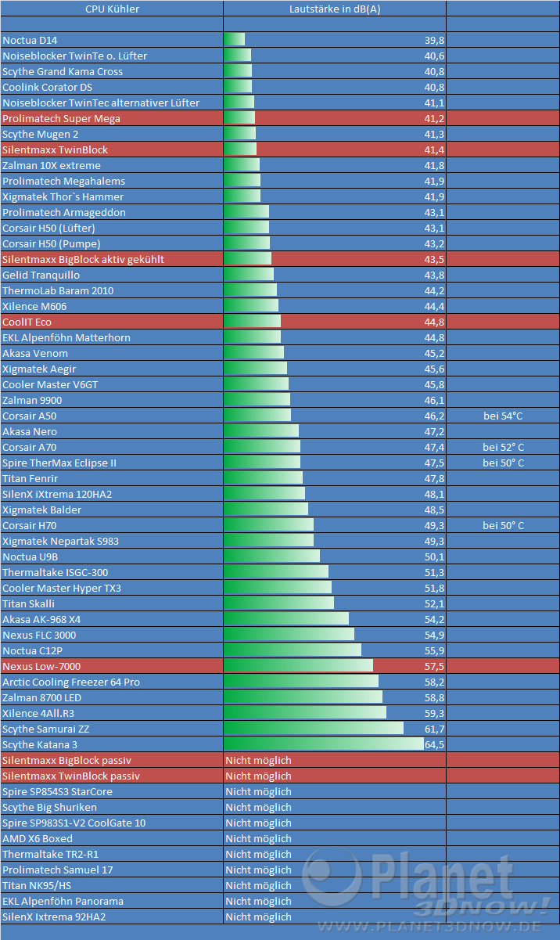The width and height of the screenshot is (560, 940).
Task: Select the Corsair H50 (Pumpe) row label
Action: coord(51,243)
